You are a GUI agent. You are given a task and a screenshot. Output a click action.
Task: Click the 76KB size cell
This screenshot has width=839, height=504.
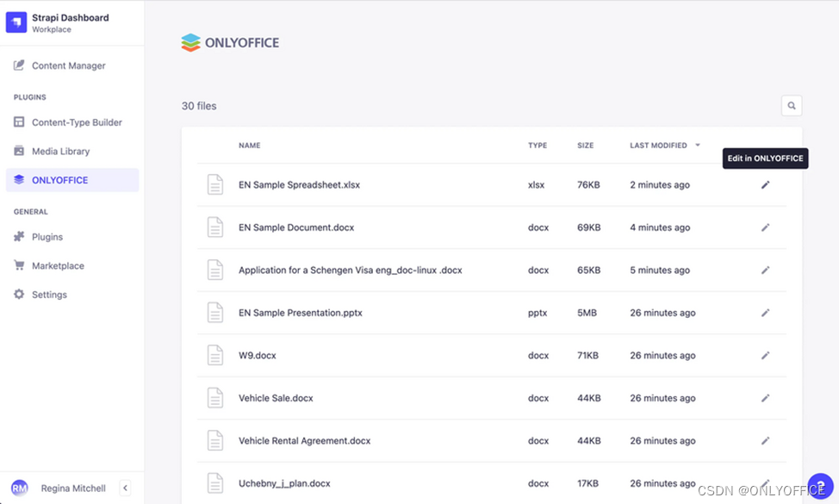(x=588, y=184)
